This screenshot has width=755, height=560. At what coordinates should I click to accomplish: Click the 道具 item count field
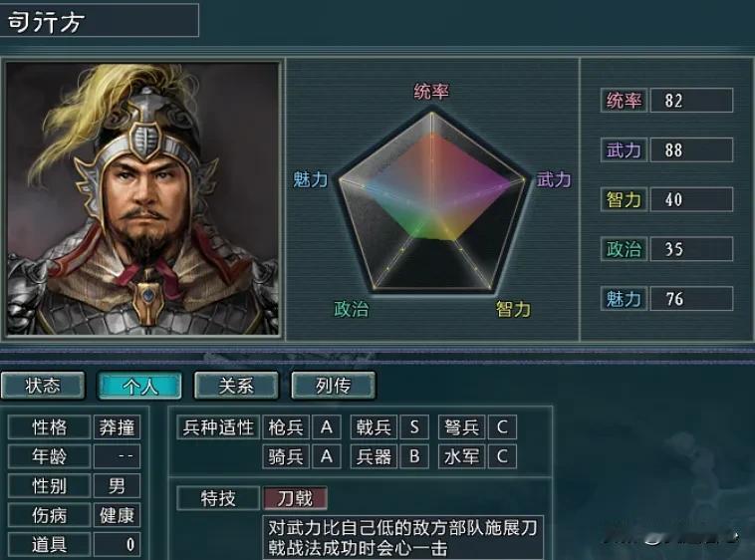[x=117, y=545]
